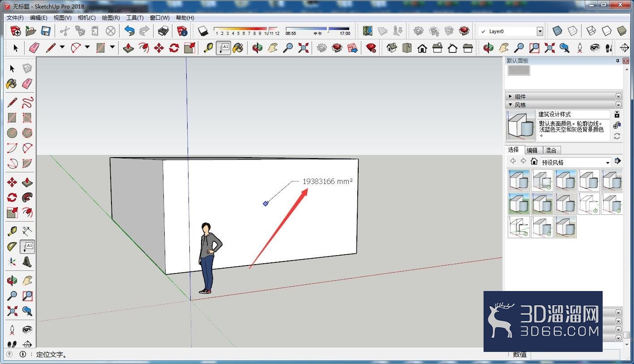Click the styles browser home button
634x364 pixels.
pyautogui.click(x=534, y=161)
